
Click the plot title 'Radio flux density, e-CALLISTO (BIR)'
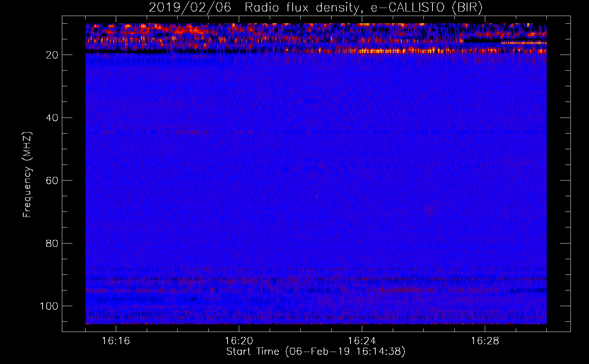click(x=364, y=7)
